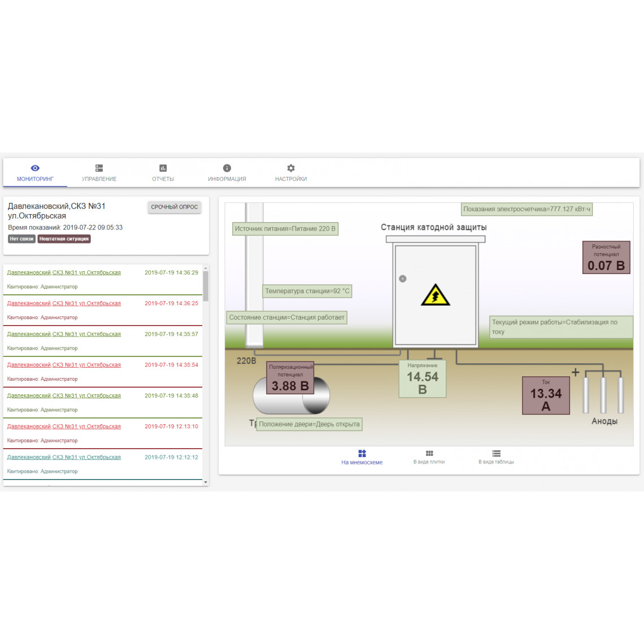Click the Напряжение 14.54 В box
Viewport: 644px width, 644px height.
click(423, 379)
